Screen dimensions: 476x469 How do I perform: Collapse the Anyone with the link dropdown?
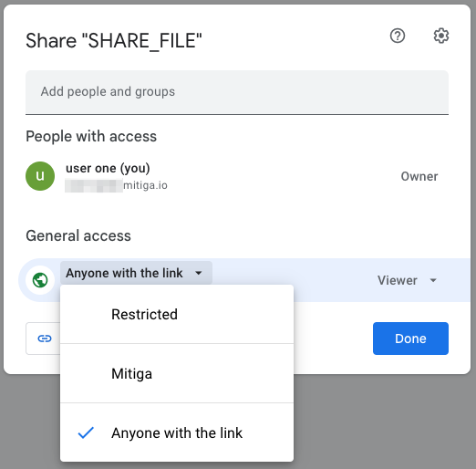tap(136, 273)
